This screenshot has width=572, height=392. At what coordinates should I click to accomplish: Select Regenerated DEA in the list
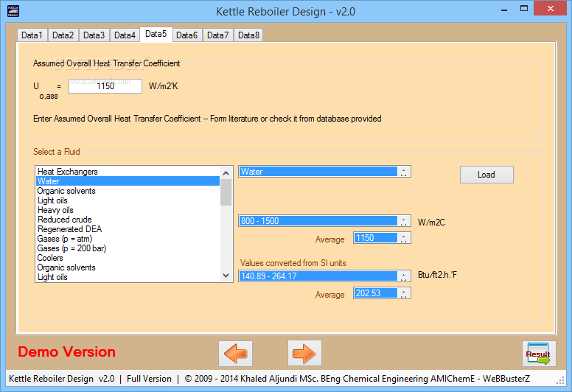point(128,229)
